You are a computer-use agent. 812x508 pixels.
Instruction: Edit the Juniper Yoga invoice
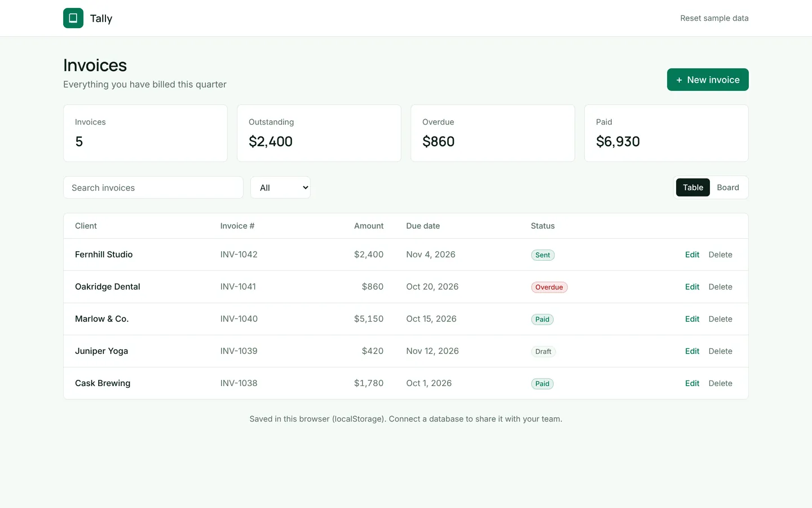click(692, 351)
